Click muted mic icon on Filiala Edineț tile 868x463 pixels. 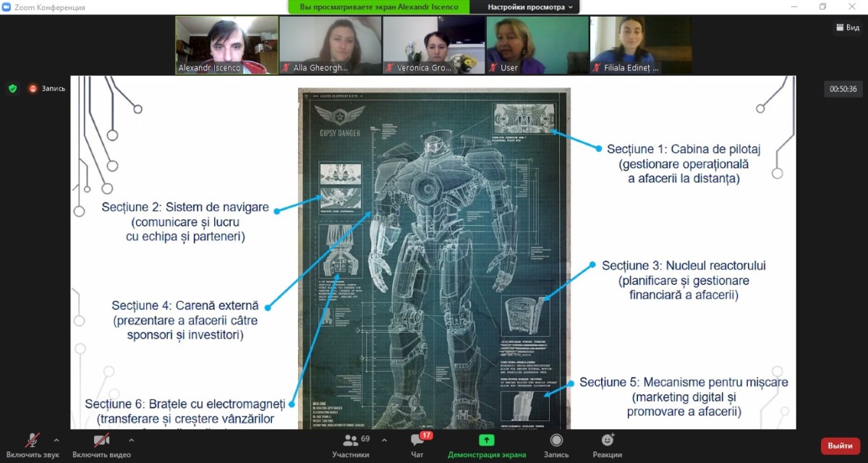coord(596,68)
